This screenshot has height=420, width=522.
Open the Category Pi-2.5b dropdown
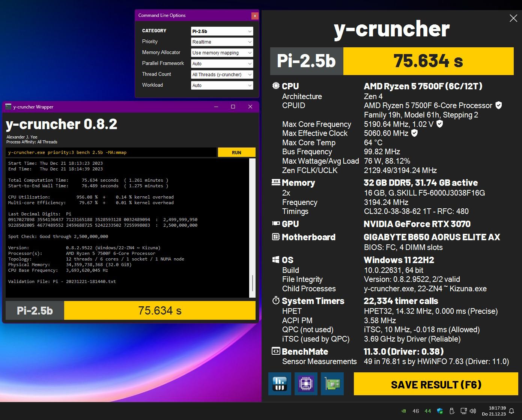[222, 31]
